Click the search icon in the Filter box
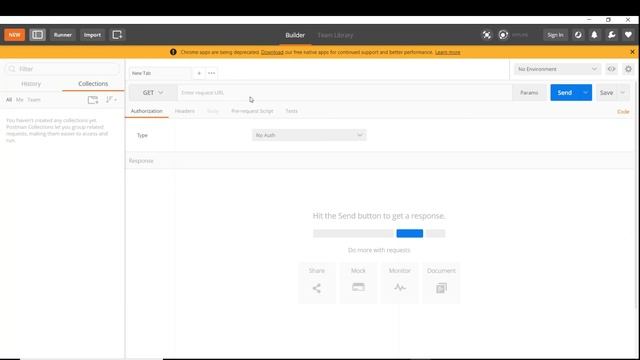Image resolution: width=640 pixels, height=360 pixels. [x=12, y=69]
